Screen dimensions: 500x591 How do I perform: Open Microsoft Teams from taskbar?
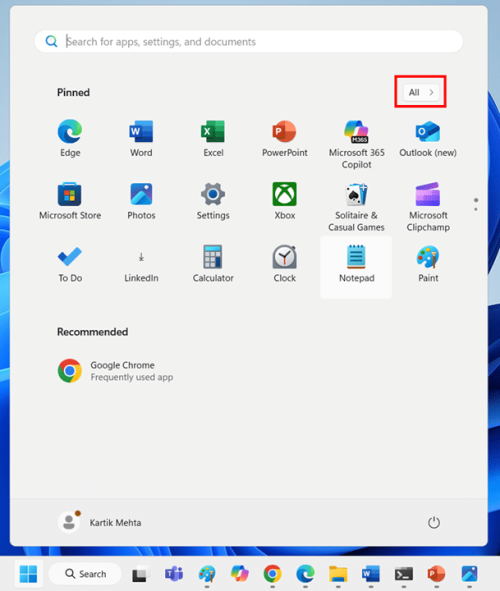(174, 574)
